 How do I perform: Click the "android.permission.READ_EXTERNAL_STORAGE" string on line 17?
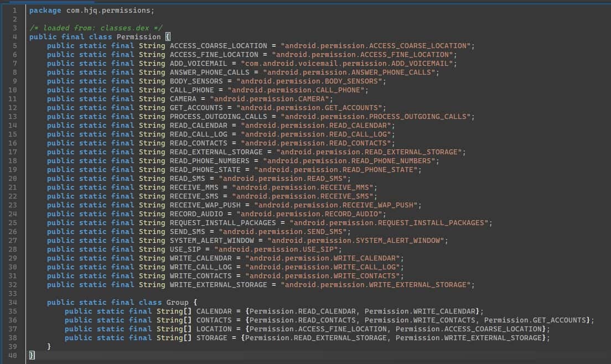pyautogui.click(x=369, y=152)
